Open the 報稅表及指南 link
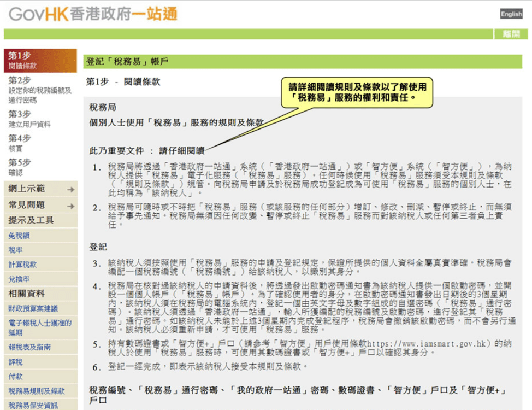Image resolution: width=532 pixels, height=410 pixels. (x=29, y=347)
